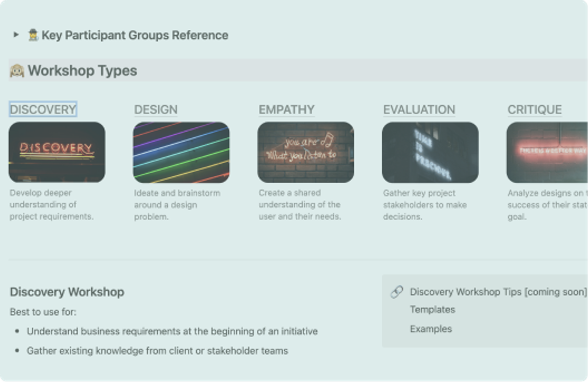588x382 pixels.
Task: Click the Evaluation neon building thumbnail
Action: [430, 152]
